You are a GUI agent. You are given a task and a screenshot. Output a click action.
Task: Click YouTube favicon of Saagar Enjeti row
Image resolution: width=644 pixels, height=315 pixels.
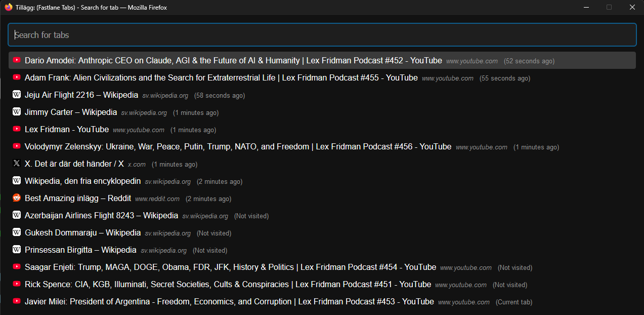tap(17, 267)
